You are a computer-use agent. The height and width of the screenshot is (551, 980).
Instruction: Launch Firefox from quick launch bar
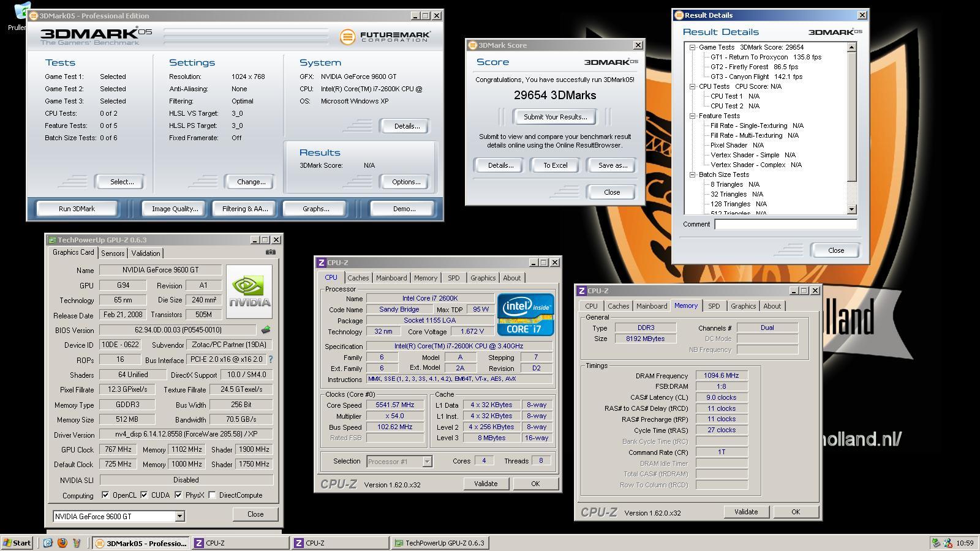tap(62, 543)
